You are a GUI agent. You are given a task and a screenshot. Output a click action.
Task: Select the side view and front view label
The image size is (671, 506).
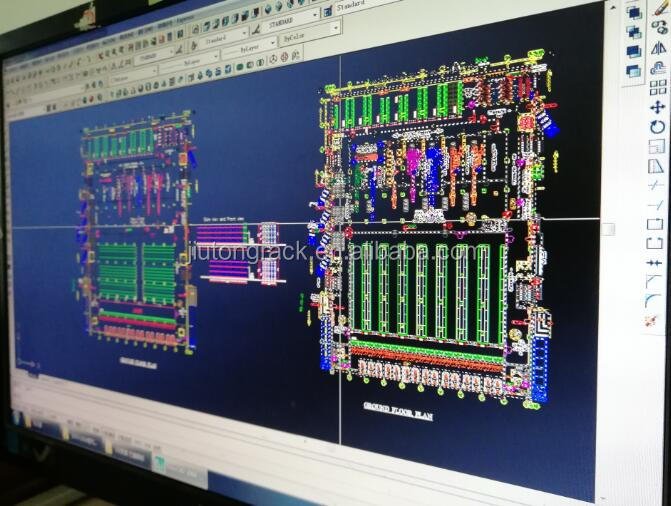click(x=224, y=219)
